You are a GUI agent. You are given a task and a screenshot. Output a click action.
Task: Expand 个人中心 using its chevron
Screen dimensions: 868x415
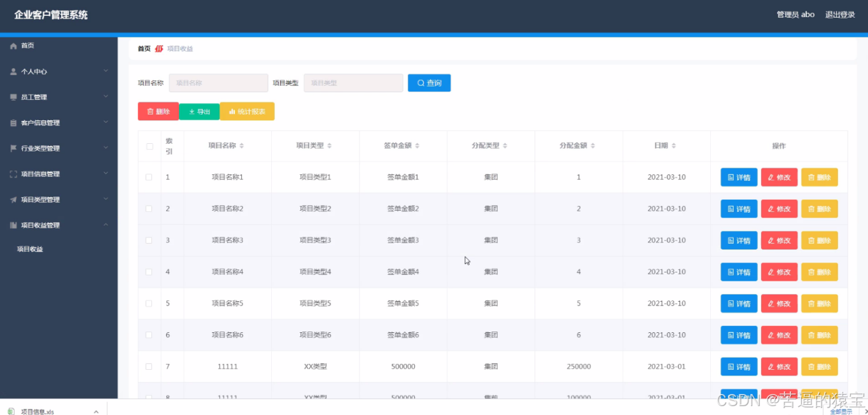(x=106, y=71)
